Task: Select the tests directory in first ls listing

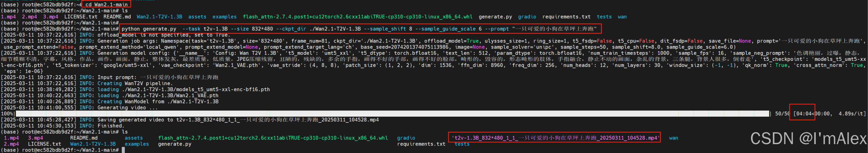Action: (604, 17)
